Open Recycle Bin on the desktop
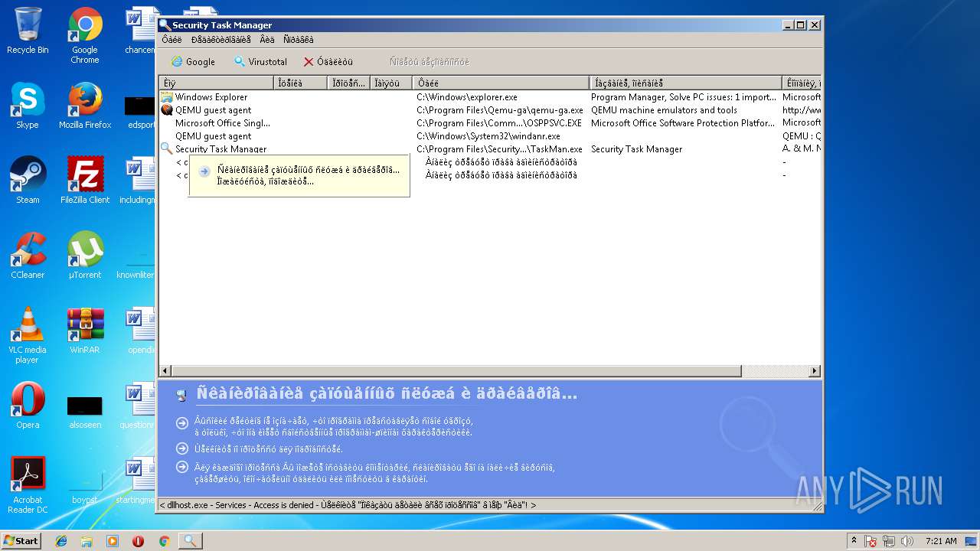 28,31
